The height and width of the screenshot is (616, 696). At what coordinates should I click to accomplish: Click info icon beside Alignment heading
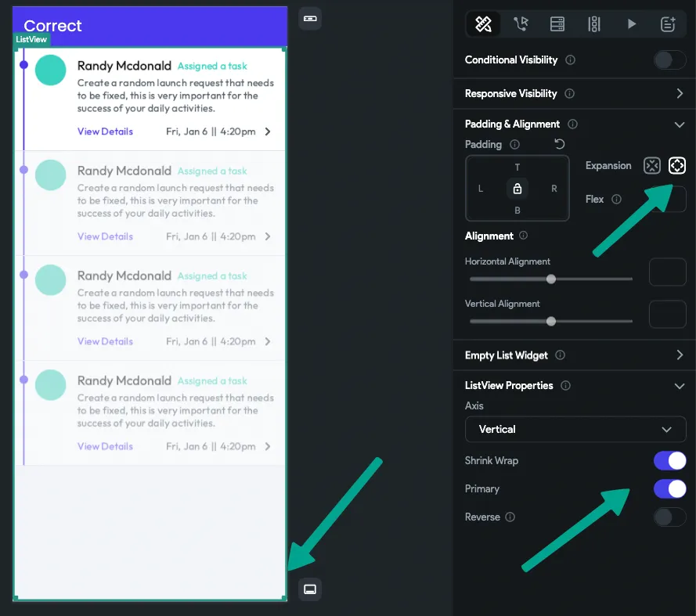pyautogui.click(x=523, y=236)
